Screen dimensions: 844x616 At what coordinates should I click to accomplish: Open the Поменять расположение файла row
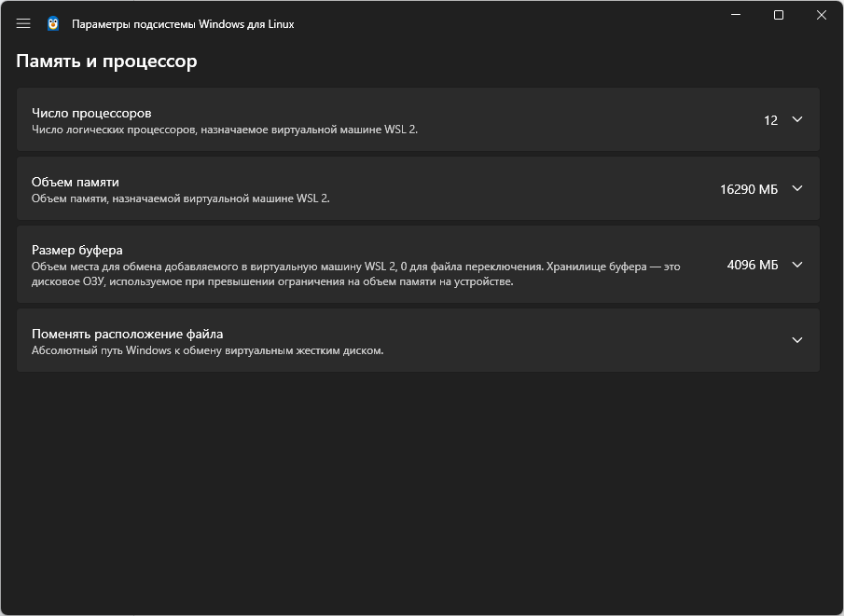click(418, 340)
